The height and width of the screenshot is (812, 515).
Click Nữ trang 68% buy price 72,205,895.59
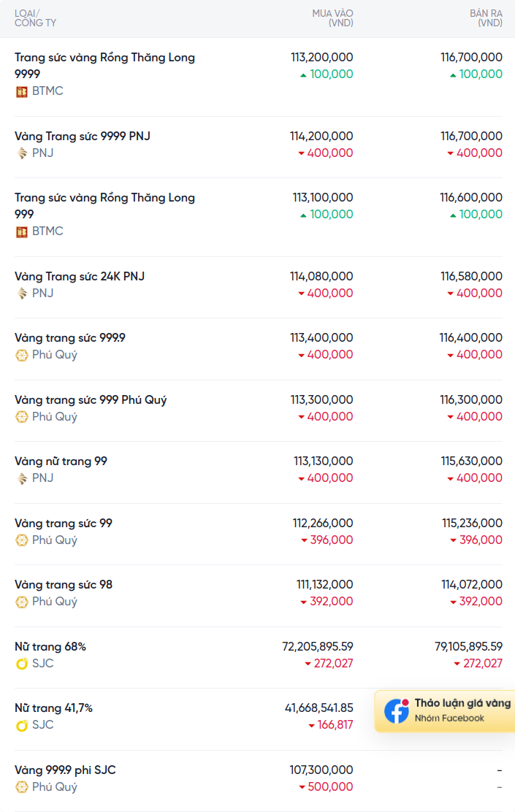(x=318, y=646)
